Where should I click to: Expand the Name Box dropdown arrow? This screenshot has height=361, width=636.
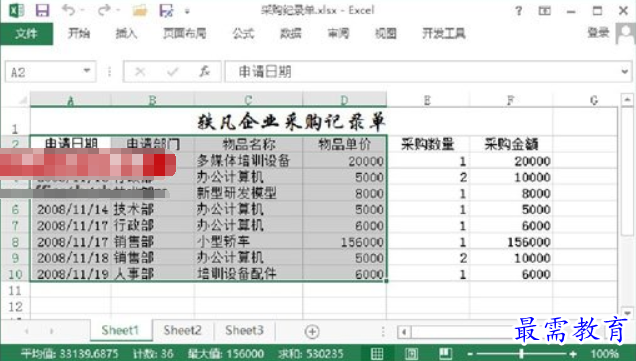point(87,71)
